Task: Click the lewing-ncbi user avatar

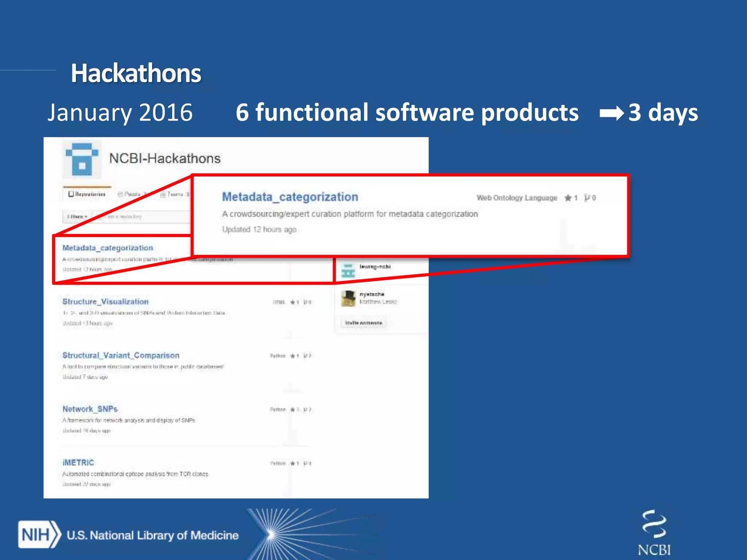Action: click(x=348, y=271)
